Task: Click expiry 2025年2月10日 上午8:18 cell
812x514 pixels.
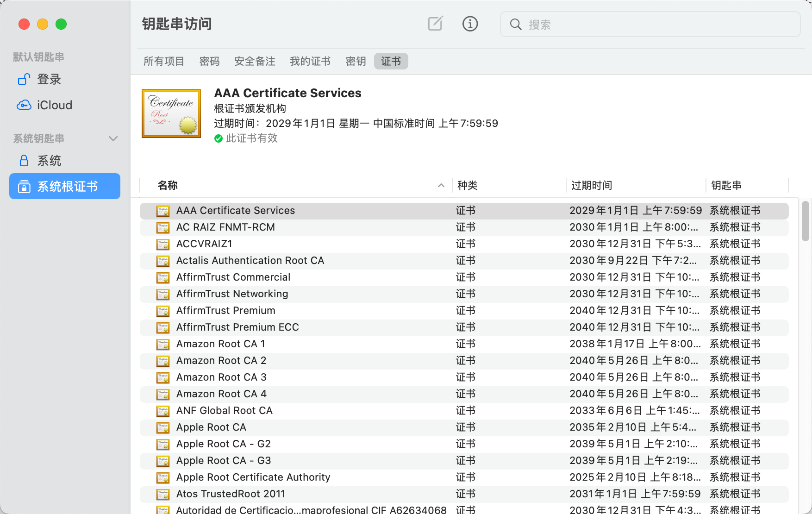Action: pyautogui.click(x=635, y=477)
